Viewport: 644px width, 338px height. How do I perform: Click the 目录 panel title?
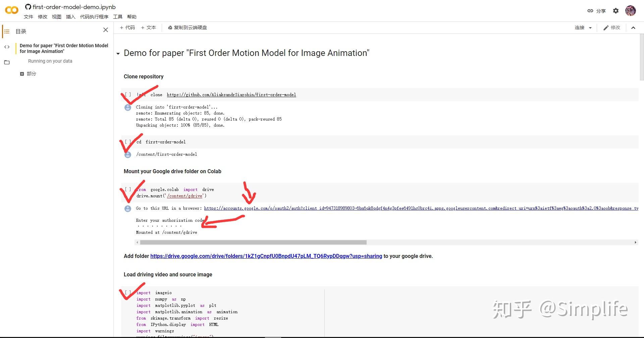point(21,31)
